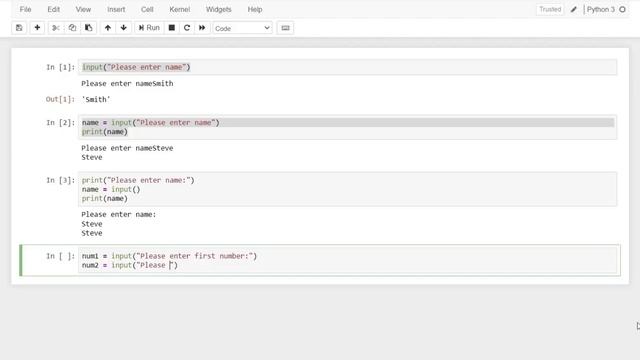Select the In [1]: prompt
Viewport: 640px width, 360px height.
click(60, 67)
